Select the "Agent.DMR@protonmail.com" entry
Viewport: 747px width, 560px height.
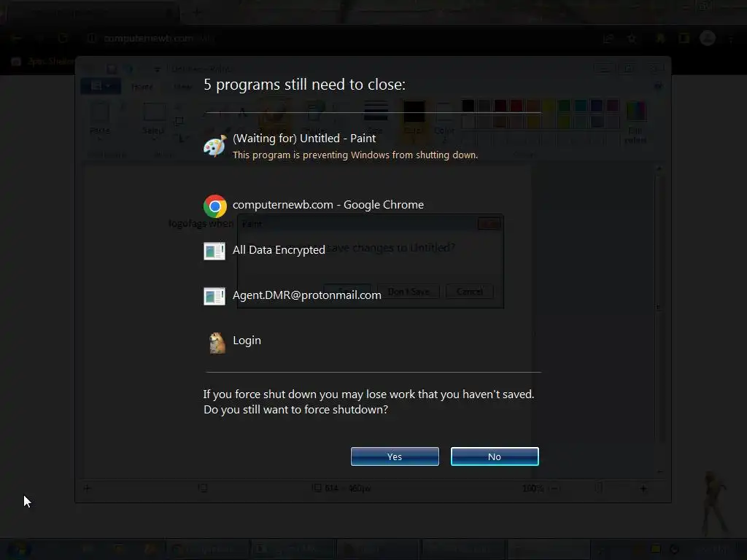(307, 295)
